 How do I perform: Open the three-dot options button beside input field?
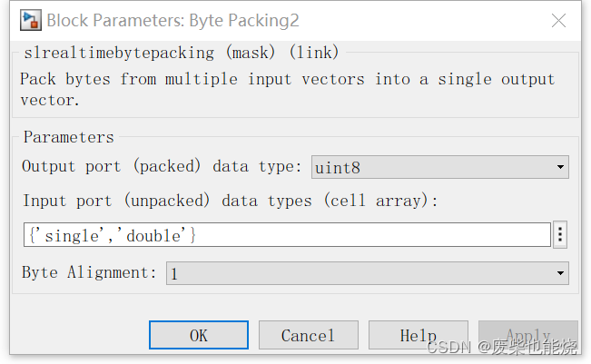[x=560, y=235]
